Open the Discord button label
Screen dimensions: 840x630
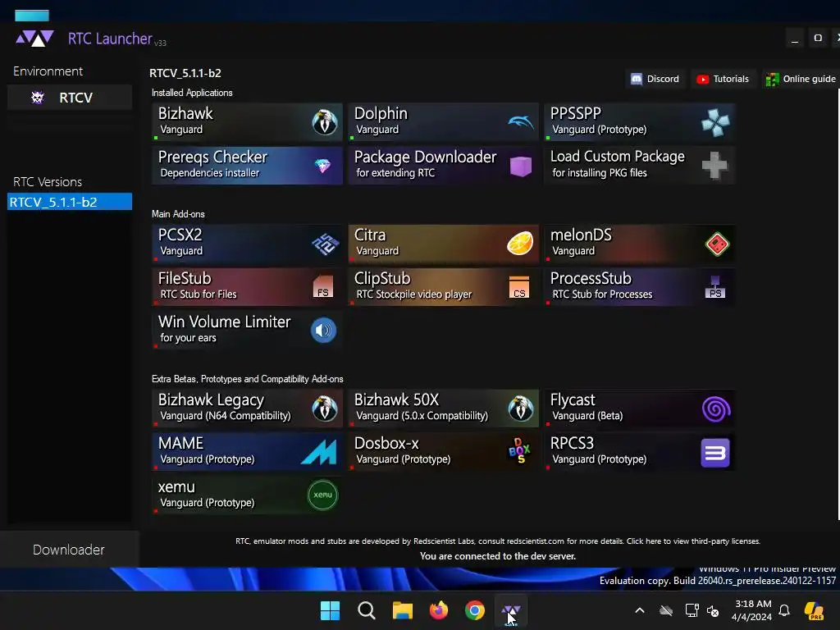663,79
